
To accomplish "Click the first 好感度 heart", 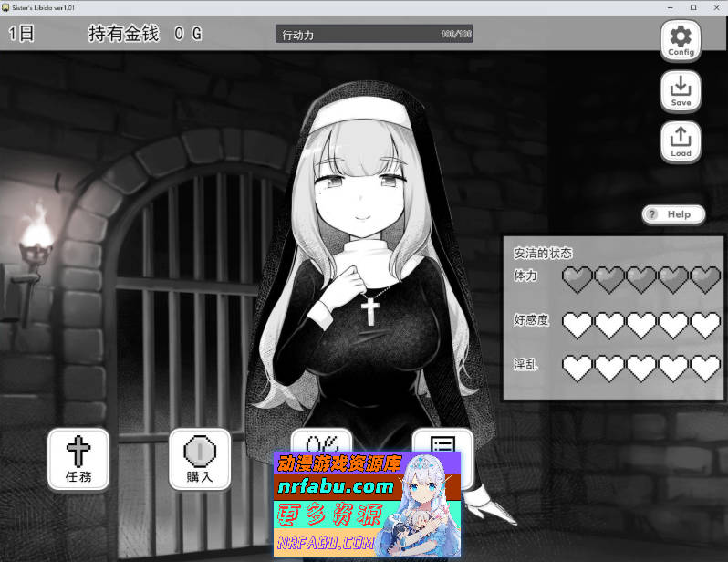I will tap(577, 324).
